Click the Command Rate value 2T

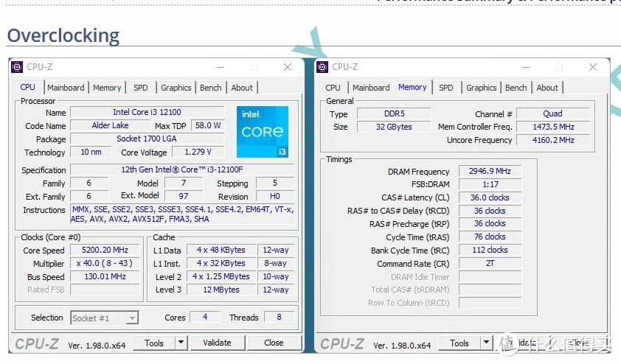490,263
